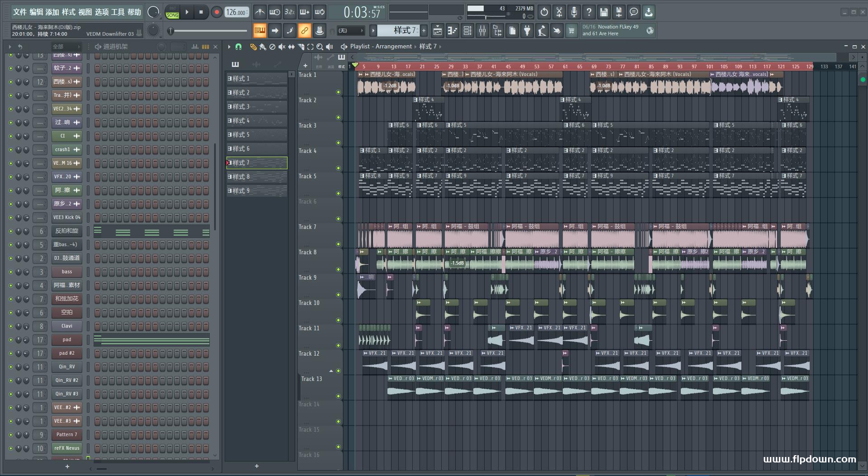Click the crash1 channel button
The image size is (868, 476).
coord(67,149)
